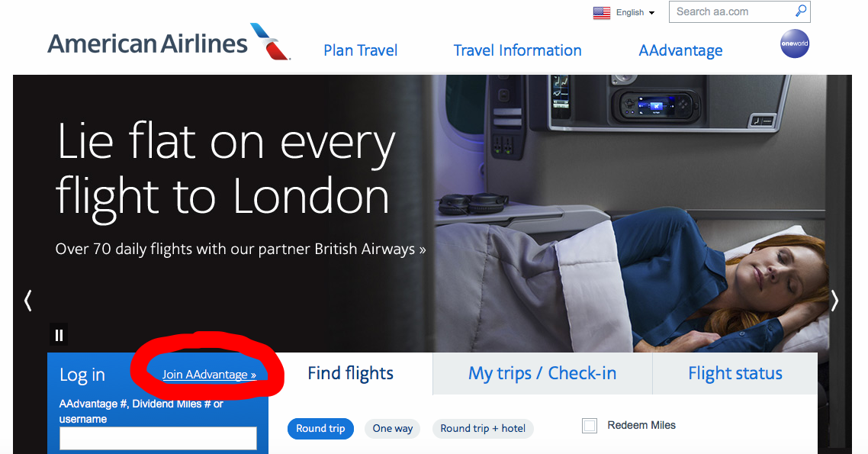Choose Round trip + hotel option

tap(483, 429)
